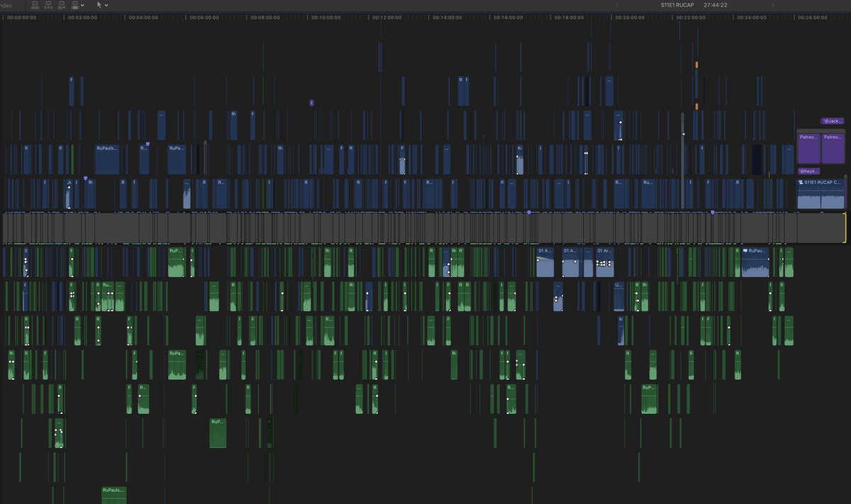The image size is (851, 504).
Task: Click the 27:44:22 project duration
Action: [x=716, y=5]
